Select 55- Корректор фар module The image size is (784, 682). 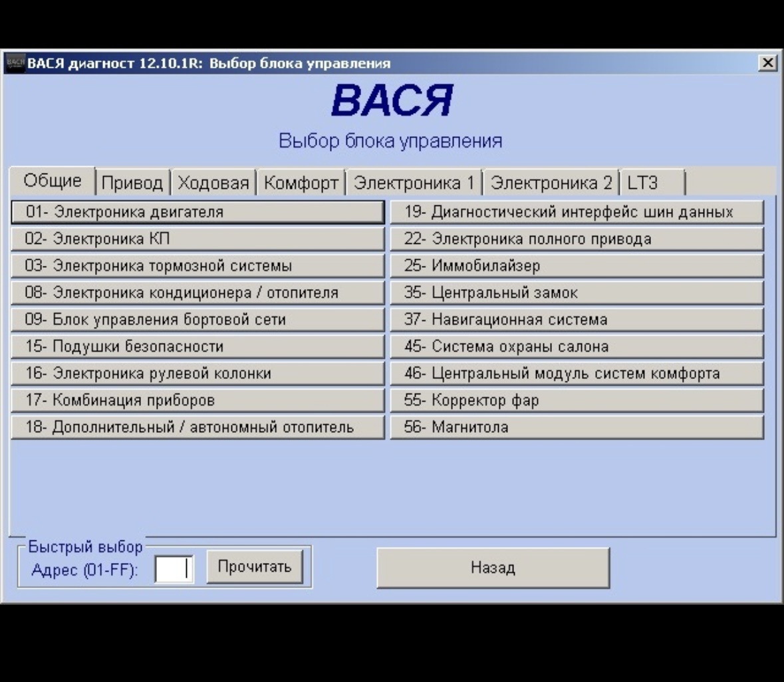[x=577, y=401]
